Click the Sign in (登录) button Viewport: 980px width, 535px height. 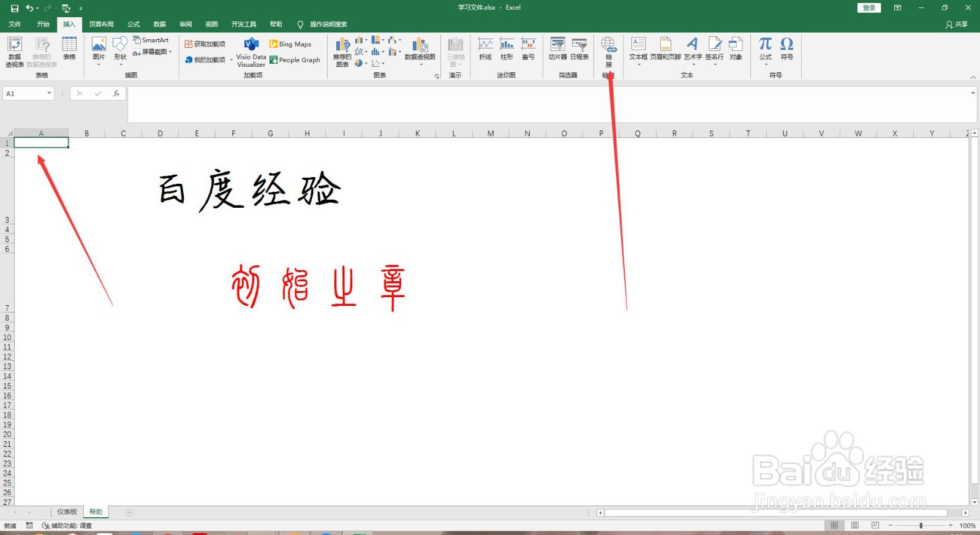tap(869, 8)
